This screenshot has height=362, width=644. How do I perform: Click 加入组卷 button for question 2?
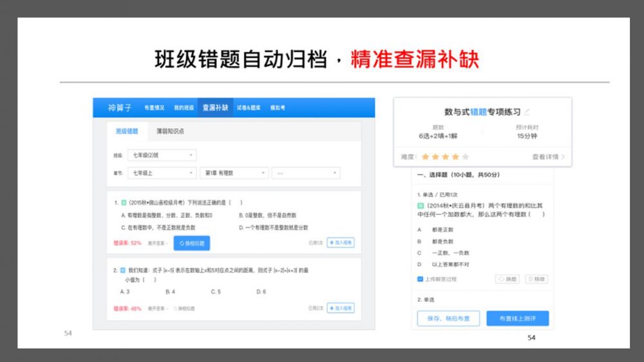(x=340, y=309)
